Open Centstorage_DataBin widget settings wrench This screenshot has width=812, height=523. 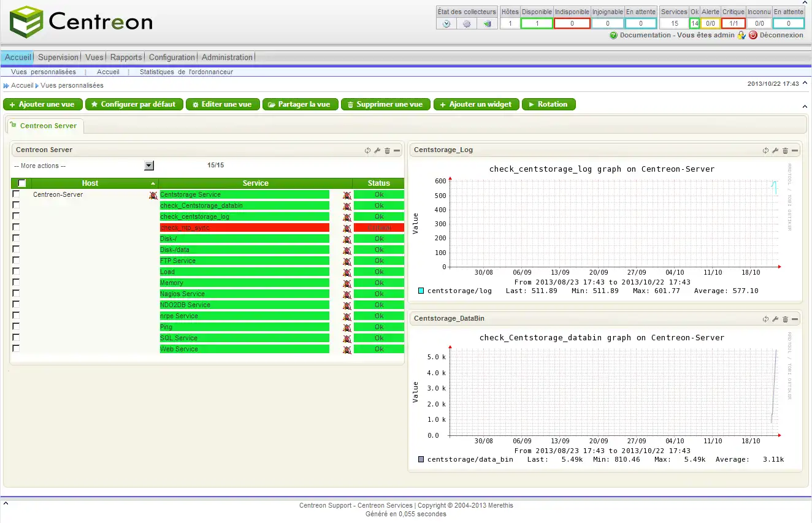(x=775, y=319)
